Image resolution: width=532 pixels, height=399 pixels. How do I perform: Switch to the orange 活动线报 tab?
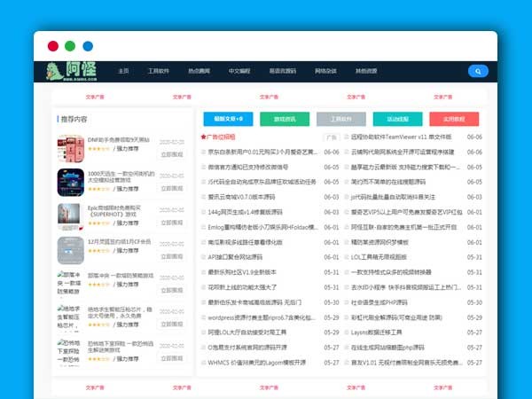(x=397, y=118)
